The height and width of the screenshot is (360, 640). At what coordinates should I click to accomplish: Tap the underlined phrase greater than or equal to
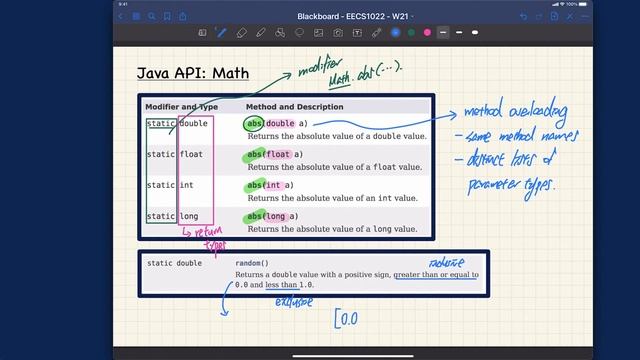coord(436,275)
